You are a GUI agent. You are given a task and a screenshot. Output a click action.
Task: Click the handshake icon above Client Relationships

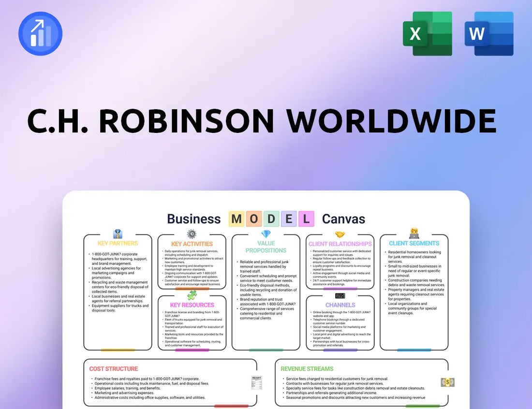tap(340, 234)
